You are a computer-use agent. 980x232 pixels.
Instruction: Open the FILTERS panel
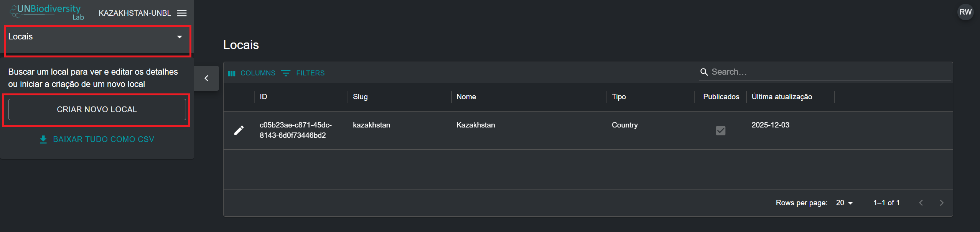pyautogui.click(x=303, y=73)
